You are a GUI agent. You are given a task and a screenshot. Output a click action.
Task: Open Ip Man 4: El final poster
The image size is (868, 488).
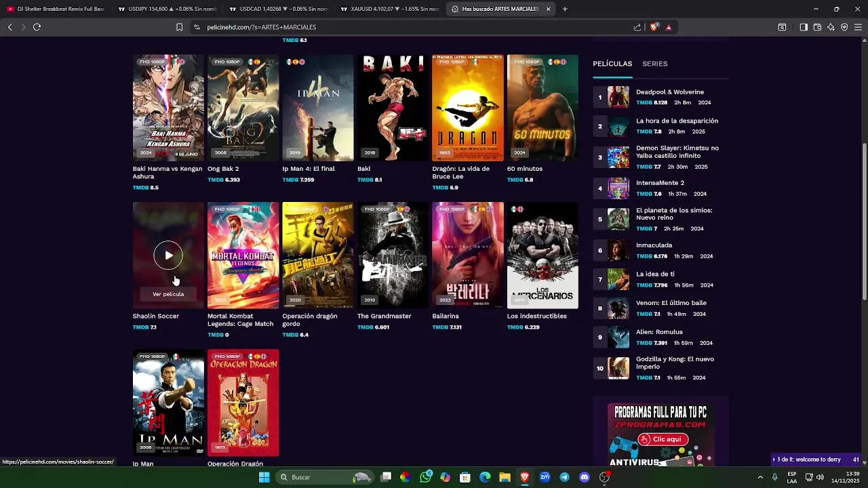coord(318,108)
